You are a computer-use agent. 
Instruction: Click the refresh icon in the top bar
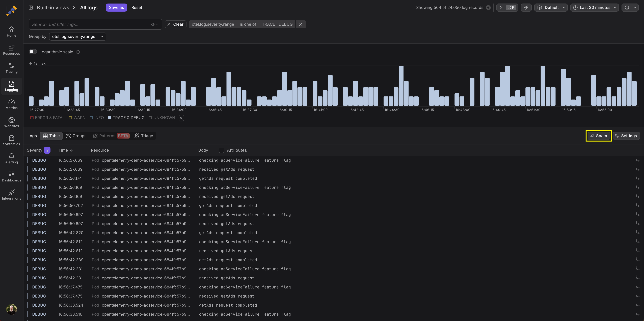tap(627, 8)
